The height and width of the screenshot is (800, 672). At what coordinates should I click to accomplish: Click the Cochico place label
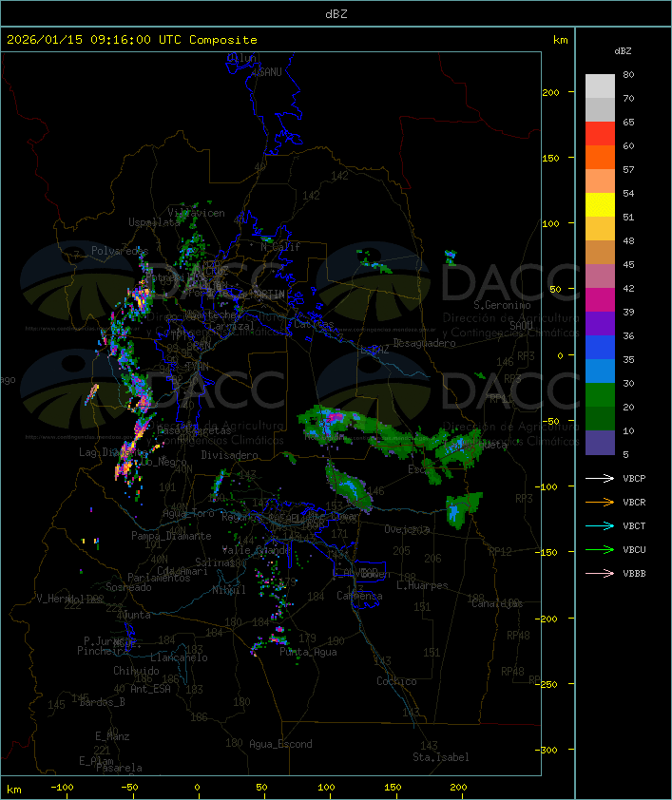pyautogui.click(x=396, y=681)
